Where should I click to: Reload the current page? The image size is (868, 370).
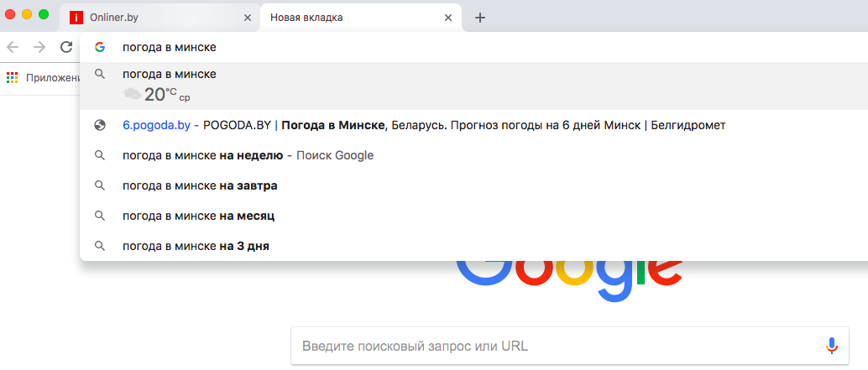(66, 47)
